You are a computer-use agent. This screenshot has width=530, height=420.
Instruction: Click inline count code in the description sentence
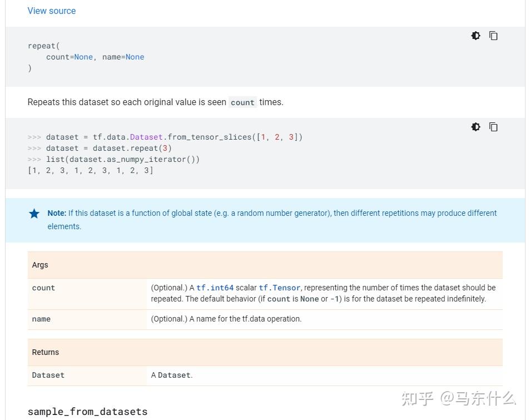[242, 102]
